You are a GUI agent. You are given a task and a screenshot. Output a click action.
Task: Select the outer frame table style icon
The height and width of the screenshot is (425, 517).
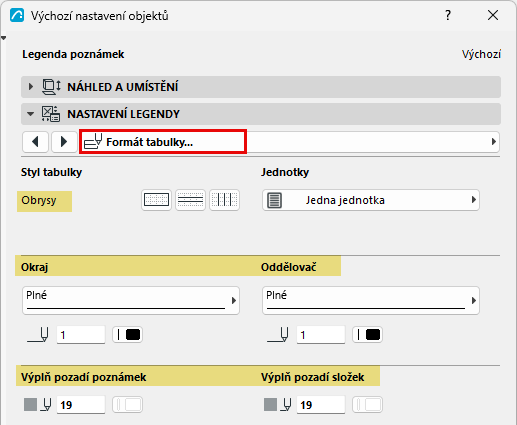(x=156, y=200)
